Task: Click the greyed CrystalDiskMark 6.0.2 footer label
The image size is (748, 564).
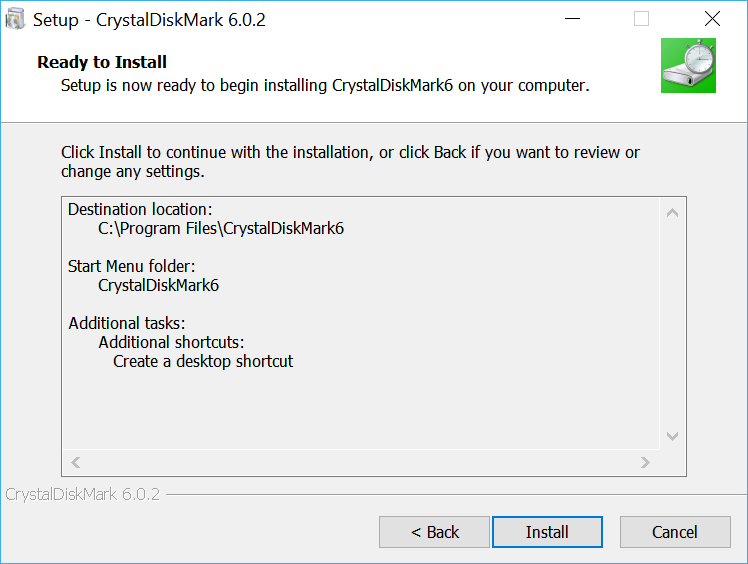Action: coord(83,494)
